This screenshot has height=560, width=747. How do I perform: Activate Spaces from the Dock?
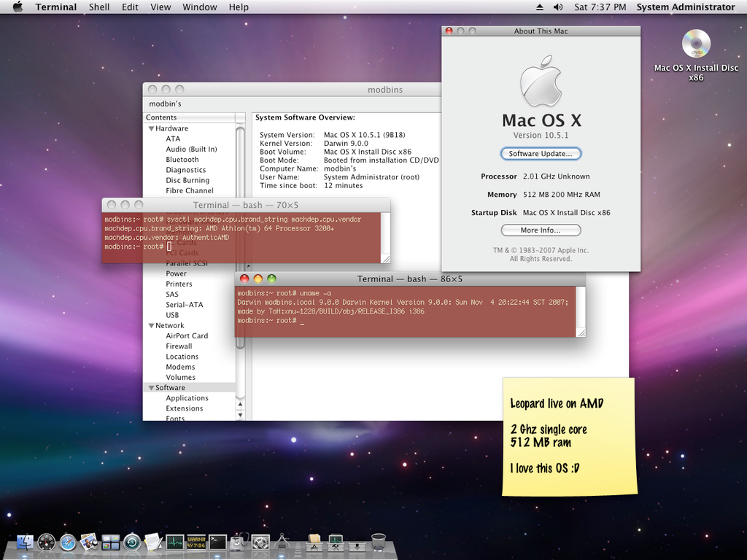coord(111,542)
